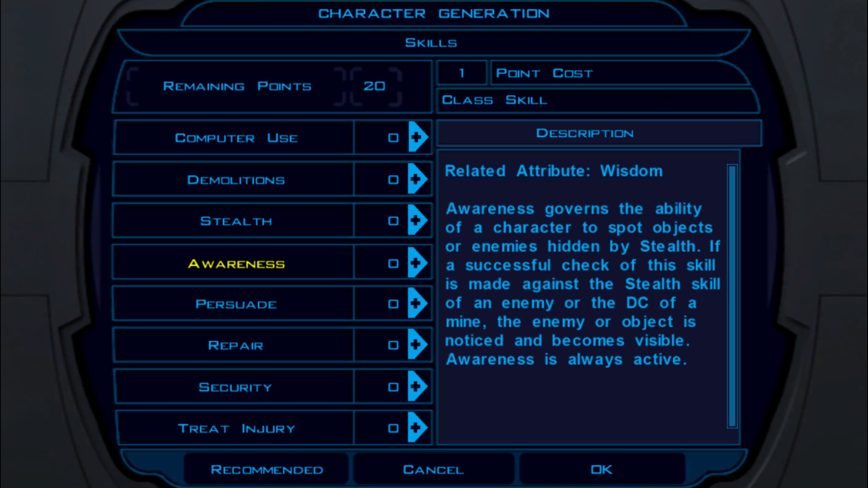
Task: Add a point to Demolitions
Action: [418, 179]
